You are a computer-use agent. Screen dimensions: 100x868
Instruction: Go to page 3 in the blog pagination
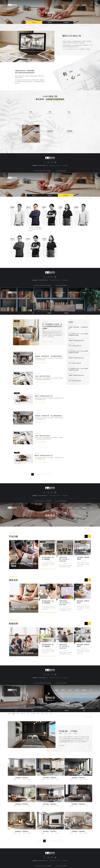38,474
